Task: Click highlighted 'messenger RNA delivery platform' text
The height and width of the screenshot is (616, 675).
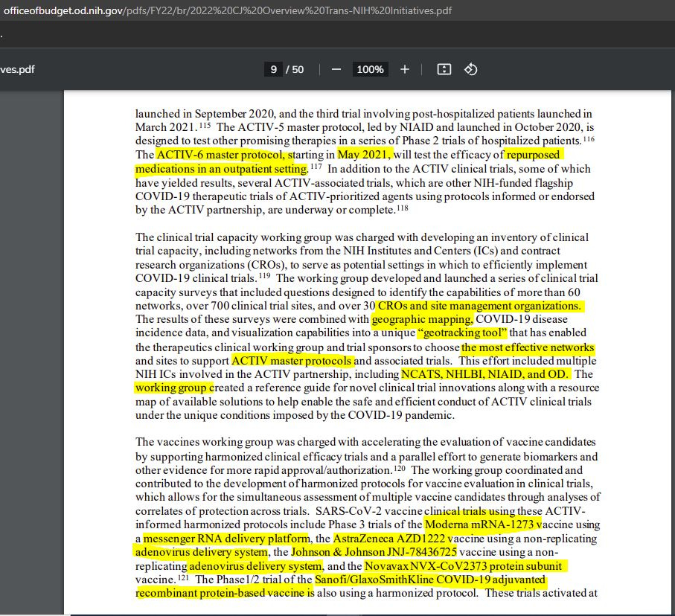Action: click(226, 539)
